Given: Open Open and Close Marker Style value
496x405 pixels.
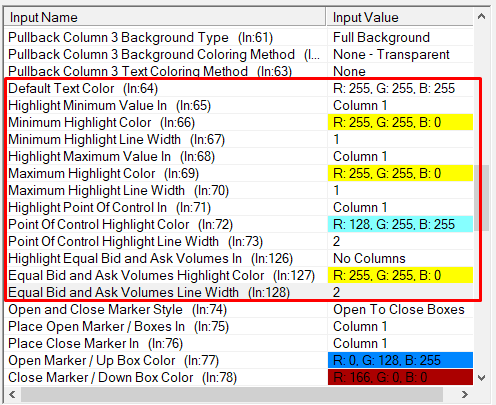Looking at the screenshot, I should (400, 309).
